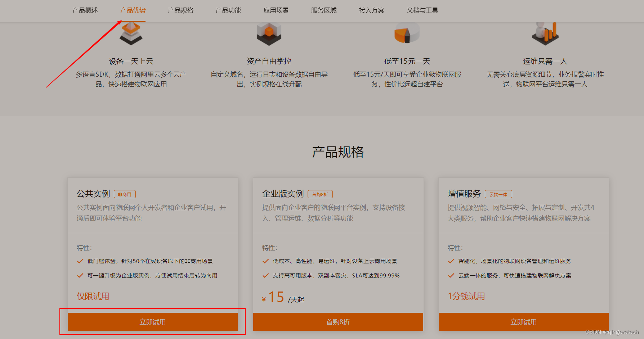Click the 运维只需一人 person chart icon
This screenshot has height=339, width=644.
(x=545, y=34)
